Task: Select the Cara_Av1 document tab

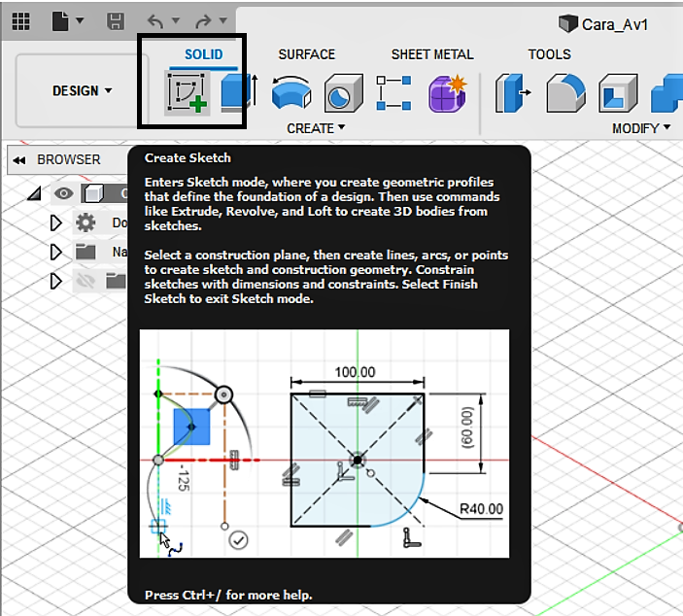Action: (x=603, y=24)
